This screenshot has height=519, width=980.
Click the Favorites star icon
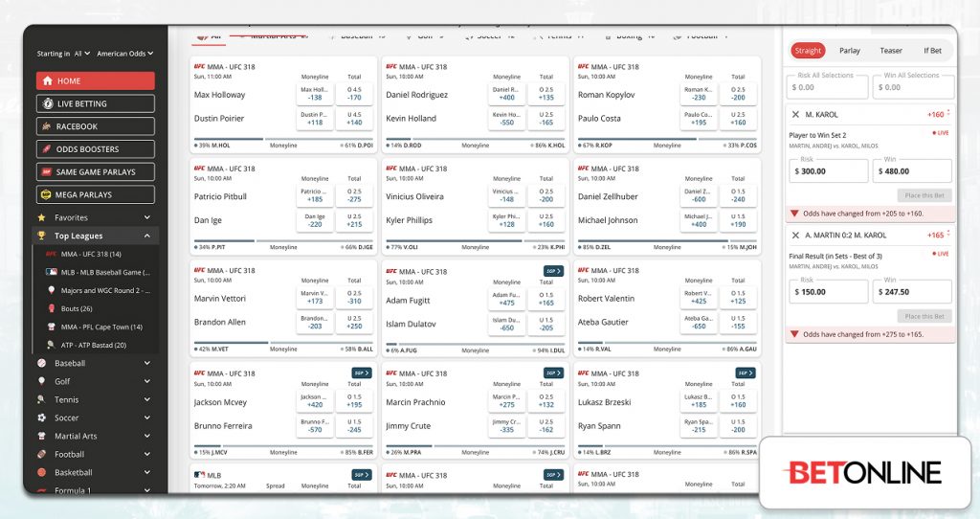(x=42, y=217)
